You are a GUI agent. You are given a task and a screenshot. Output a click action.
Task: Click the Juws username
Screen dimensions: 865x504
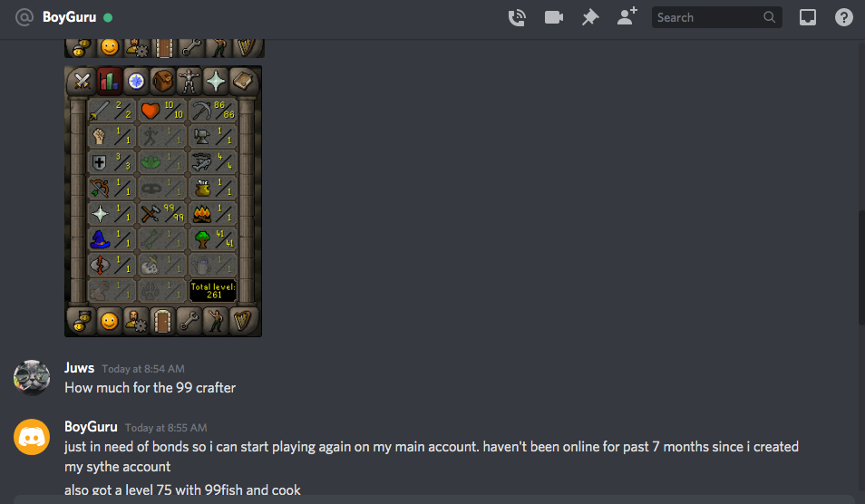(80, 368)
